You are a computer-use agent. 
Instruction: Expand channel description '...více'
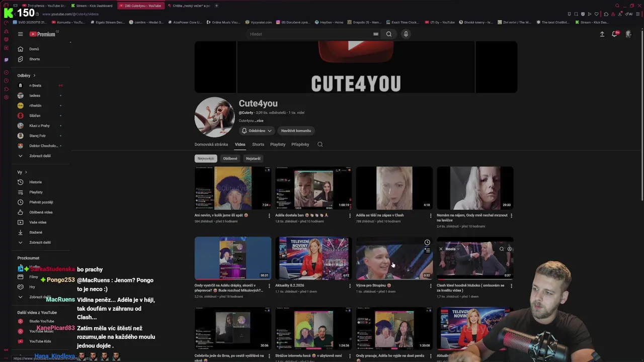point(259,121)
